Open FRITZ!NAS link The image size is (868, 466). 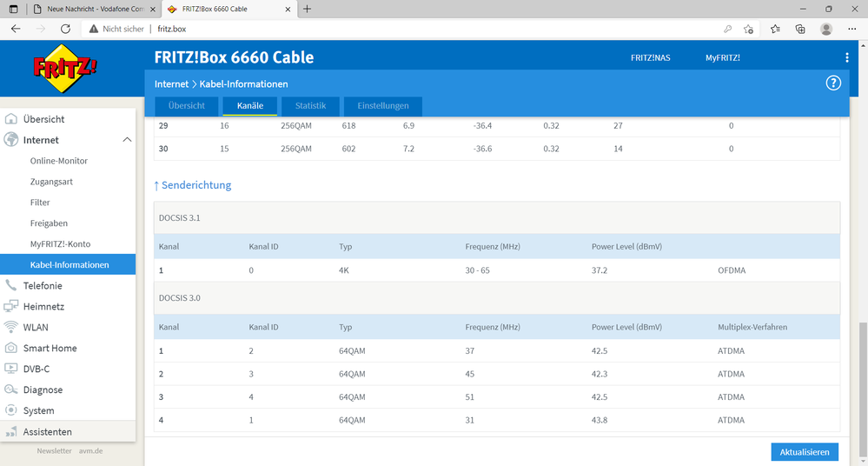coord(651,57)
